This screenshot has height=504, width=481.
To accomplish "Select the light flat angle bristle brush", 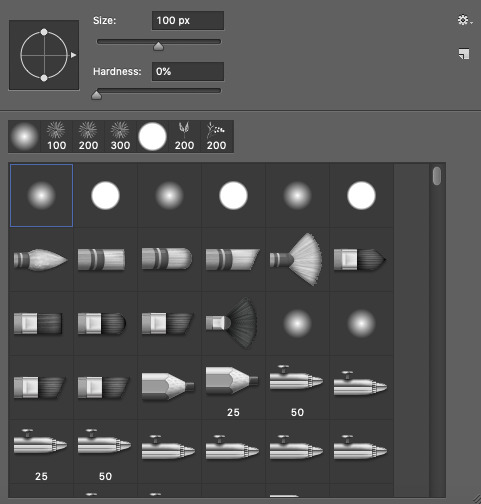I will pos(233,260).
